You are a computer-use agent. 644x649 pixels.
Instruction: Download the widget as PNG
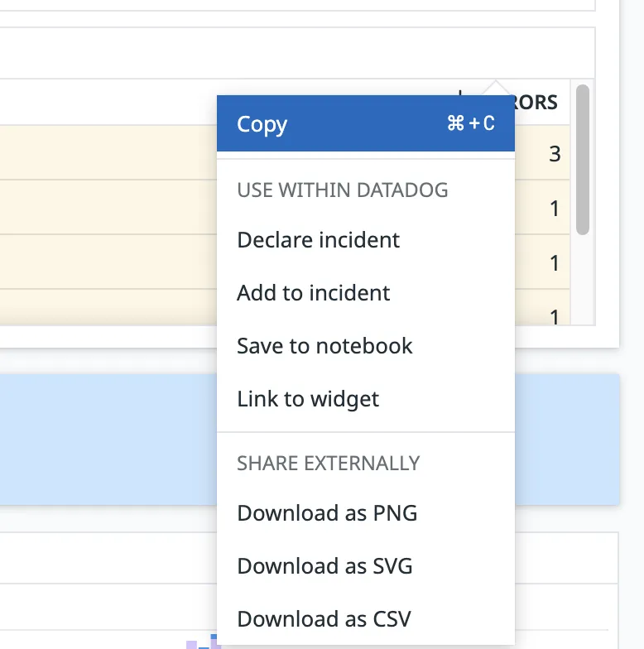click(x=327, y=513)
